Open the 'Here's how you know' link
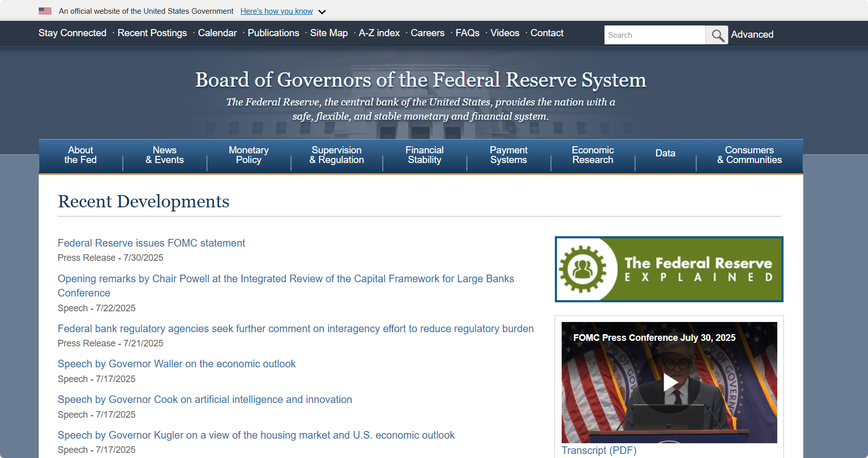Image resolution: width=868 pixels, height=458 pixels. 277,11
